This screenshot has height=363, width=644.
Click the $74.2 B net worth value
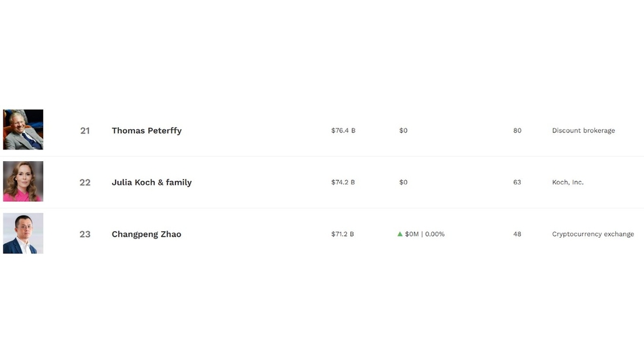pyautogui.click(x=343, y=182)
